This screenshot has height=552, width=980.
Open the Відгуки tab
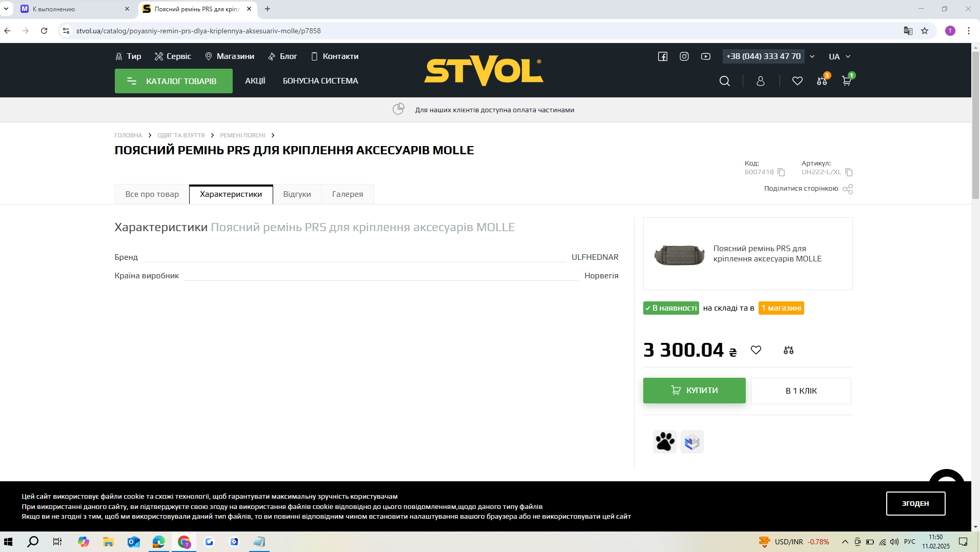click(297, 194)
